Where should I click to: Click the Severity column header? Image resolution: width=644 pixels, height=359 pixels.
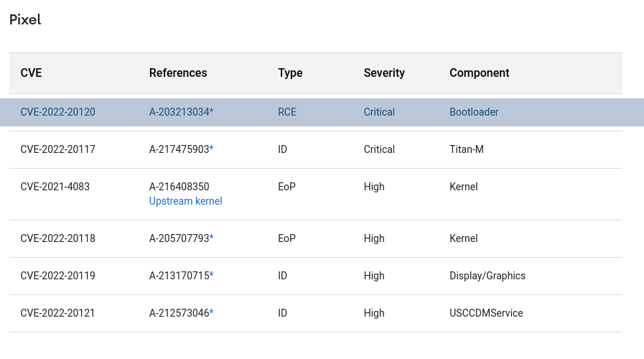click(x=384, y=73)
